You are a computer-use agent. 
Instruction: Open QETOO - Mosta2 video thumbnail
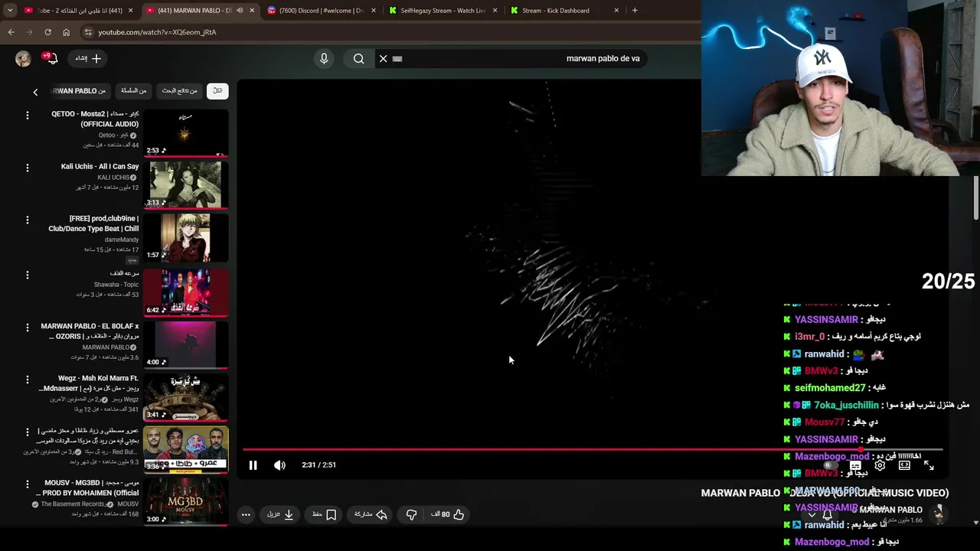point(185,133)
